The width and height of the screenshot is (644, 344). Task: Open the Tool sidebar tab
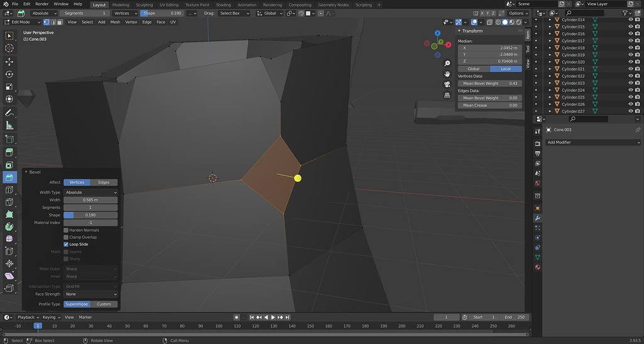(x=528, y=49)
